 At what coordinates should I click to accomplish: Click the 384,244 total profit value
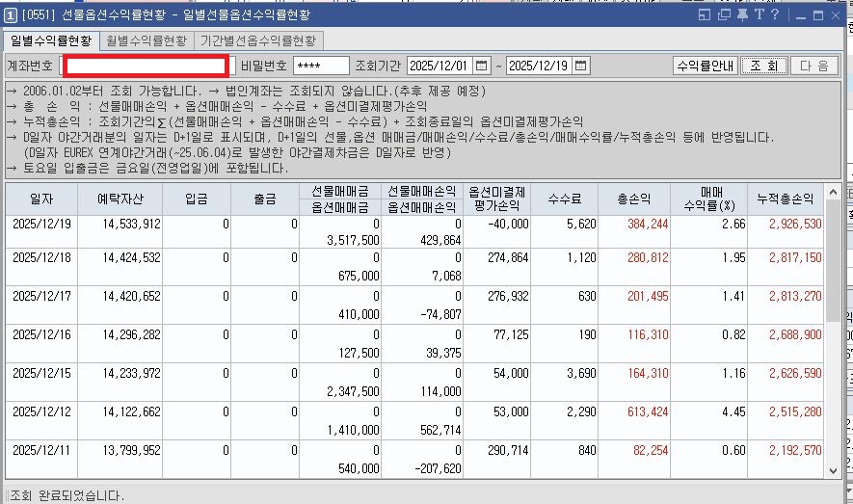pos(648,224)
